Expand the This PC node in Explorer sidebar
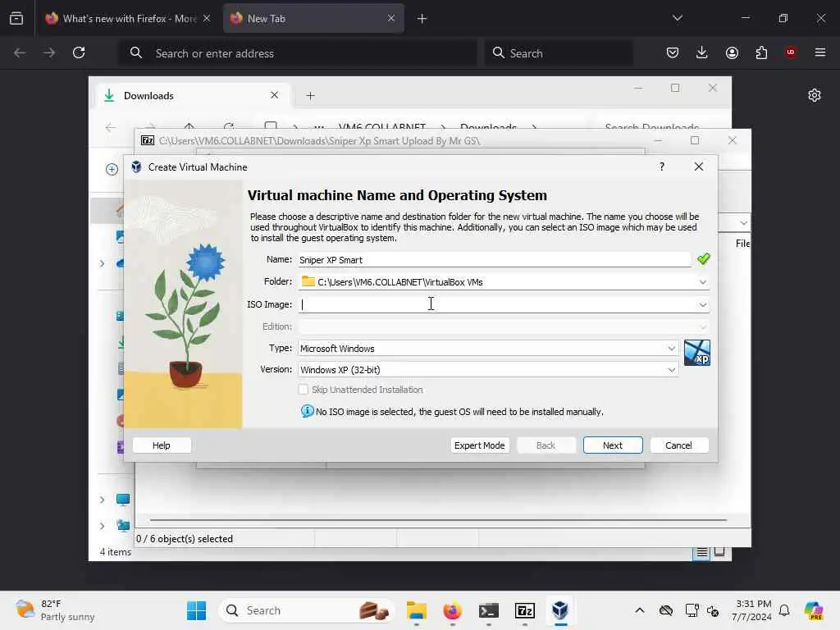 pyautogui.click(x=102, y=500)
